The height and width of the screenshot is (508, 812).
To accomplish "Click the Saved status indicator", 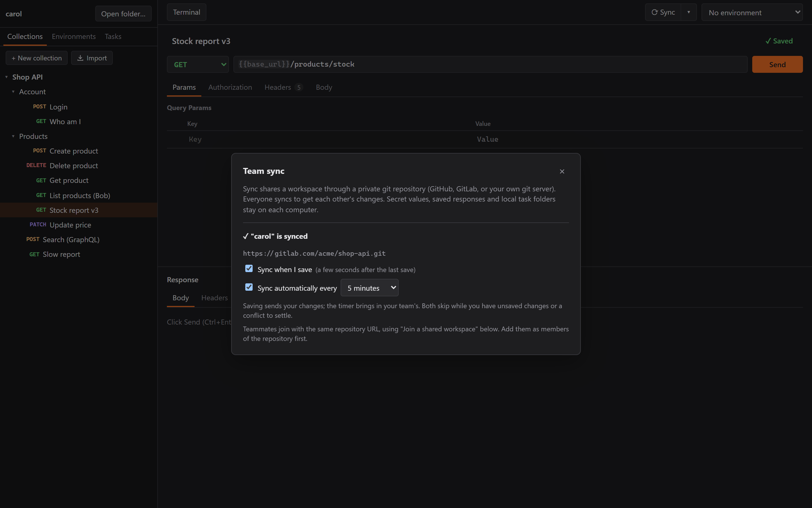I will 779,41.
